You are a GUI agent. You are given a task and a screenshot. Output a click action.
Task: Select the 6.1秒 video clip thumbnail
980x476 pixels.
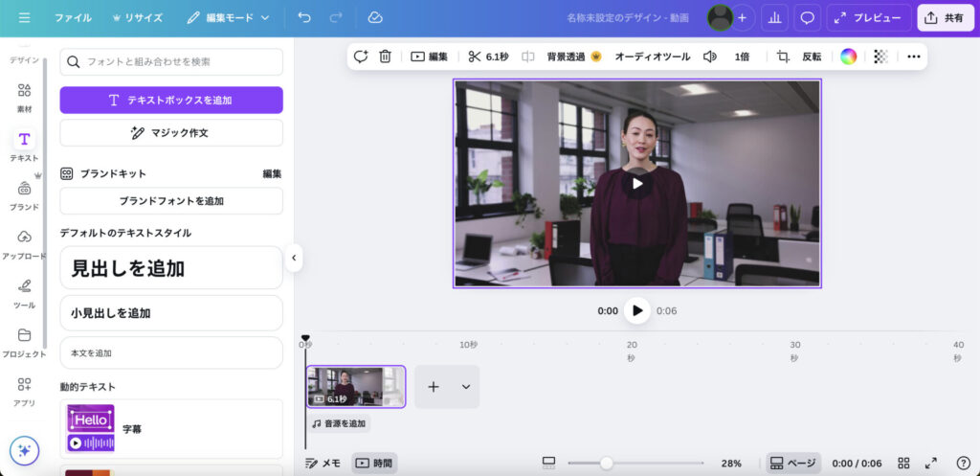[355, 387]
